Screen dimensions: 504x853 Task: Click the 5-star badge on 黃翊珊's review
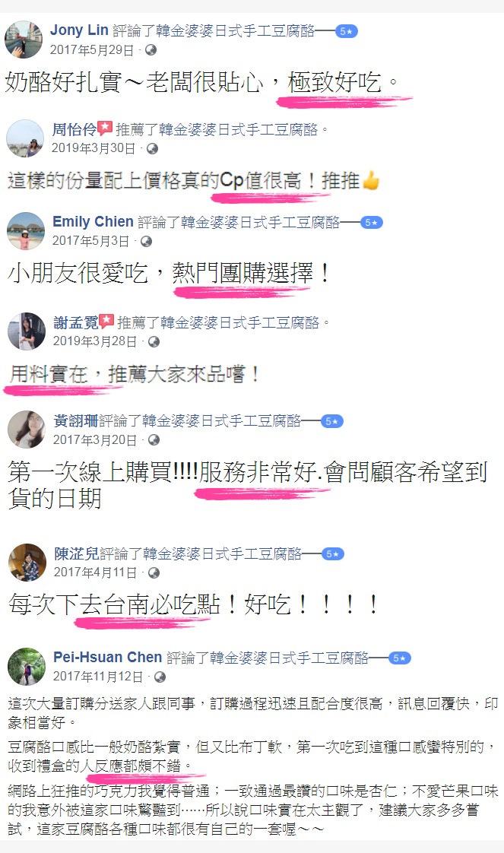pyautogui.click(x=331, y=421)
